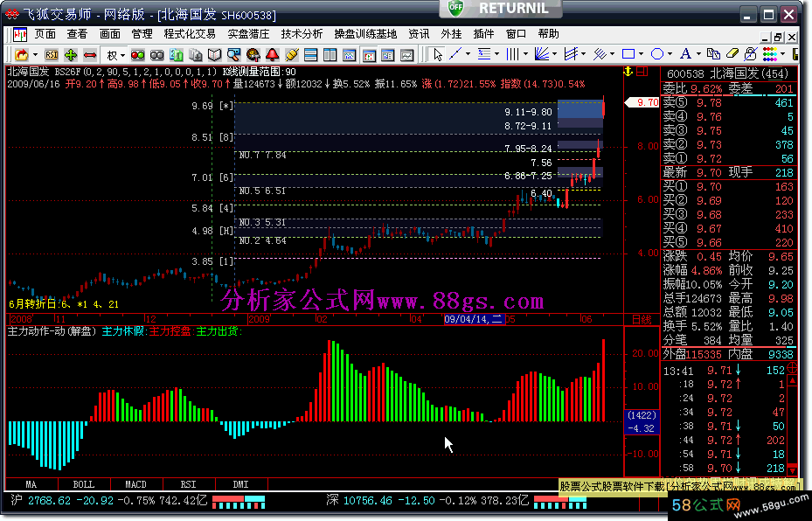
Task: Open the 技术分析 menu
Action: [x=302, y=34]
